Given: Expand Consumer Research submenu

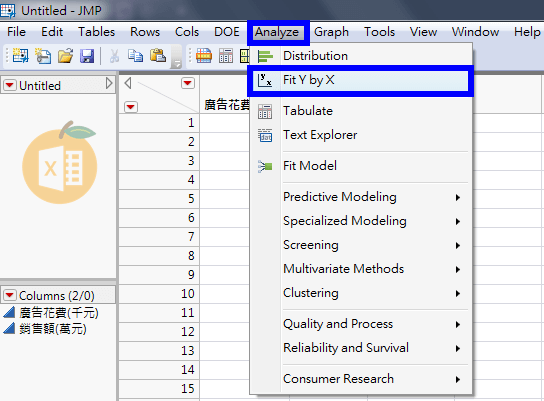Looking at the screenshot, I should click(x=361, y=379).
